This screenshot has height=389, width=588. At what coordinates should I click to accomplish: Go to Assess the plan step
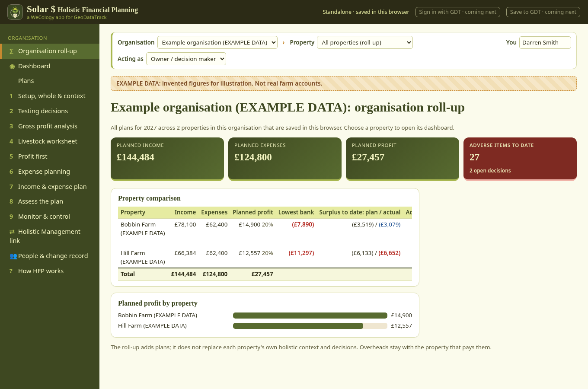click(x=50, y=201)
